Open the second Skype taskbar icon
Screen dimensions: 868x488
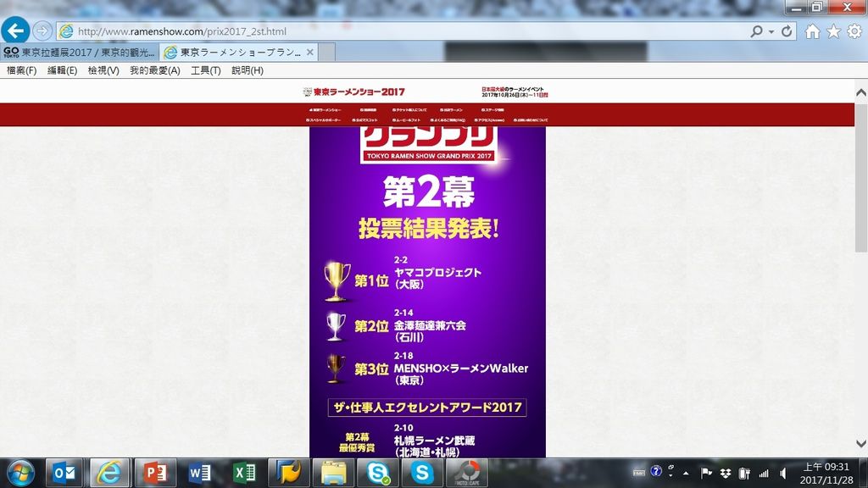click(422, 473)
